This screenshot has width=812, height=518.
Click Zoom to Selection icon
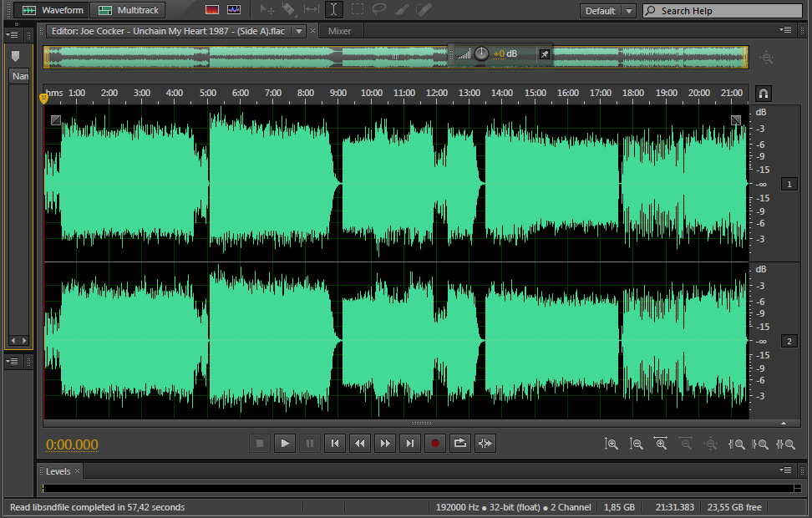pyautogui.click(x=785, y=444)
